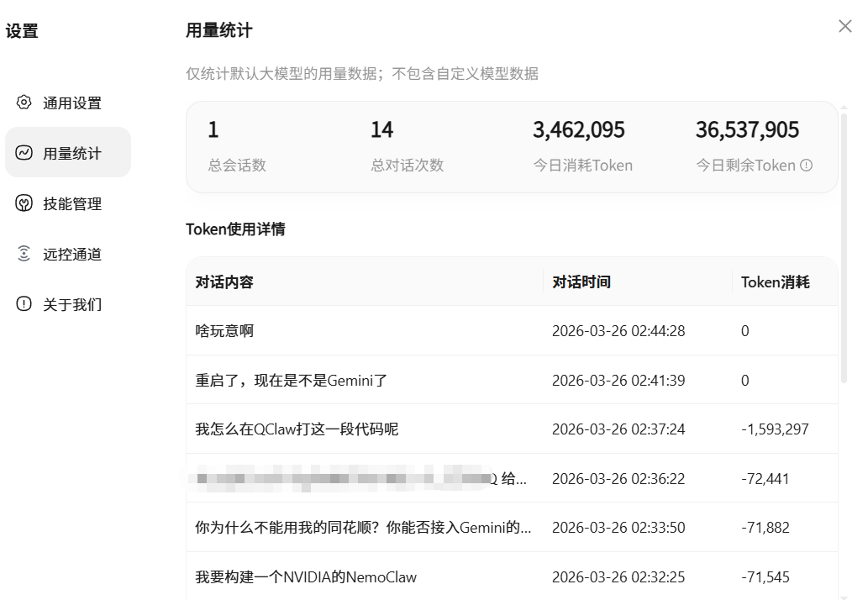
Task: Click the 今日剩余Token label
Action: coord(745,165)
